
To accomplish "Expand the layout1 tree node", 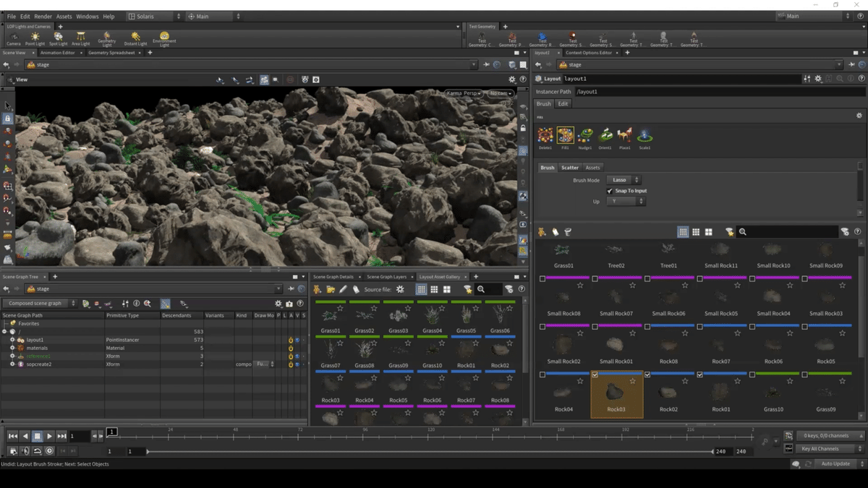I will tap(12, 340).
